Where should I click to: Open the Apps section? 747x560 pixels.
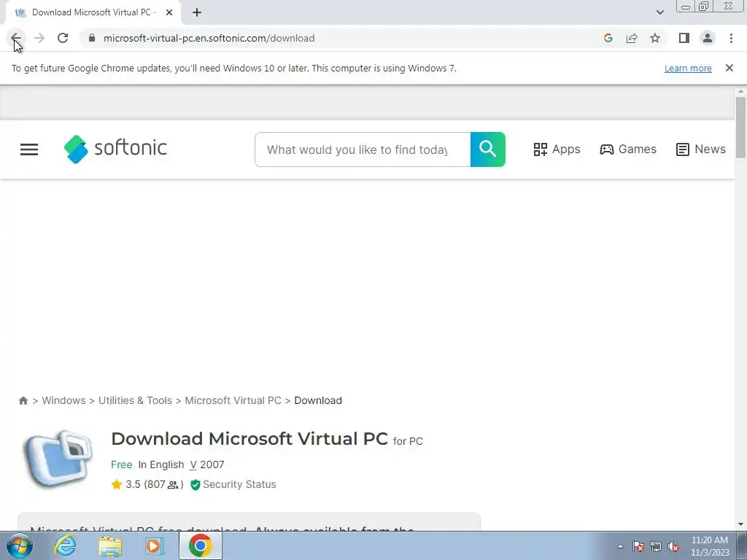click(557, 149)
